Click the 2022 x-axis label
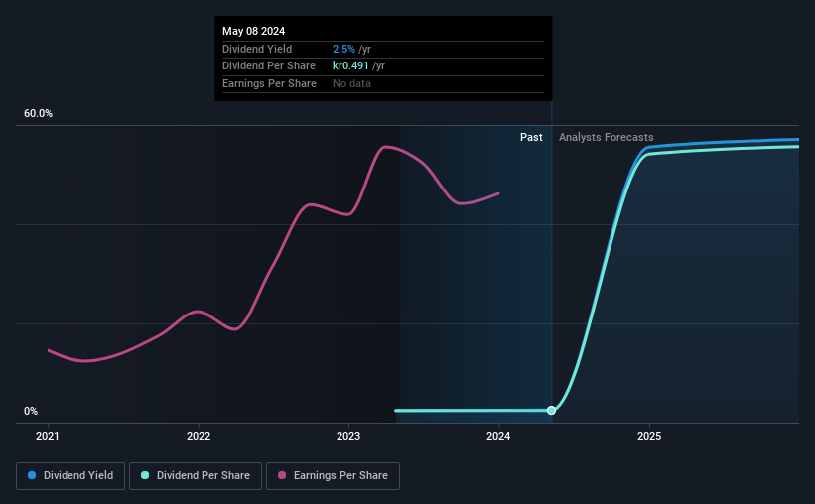This screenshot has width=815, height=504. tap(199, 436)
